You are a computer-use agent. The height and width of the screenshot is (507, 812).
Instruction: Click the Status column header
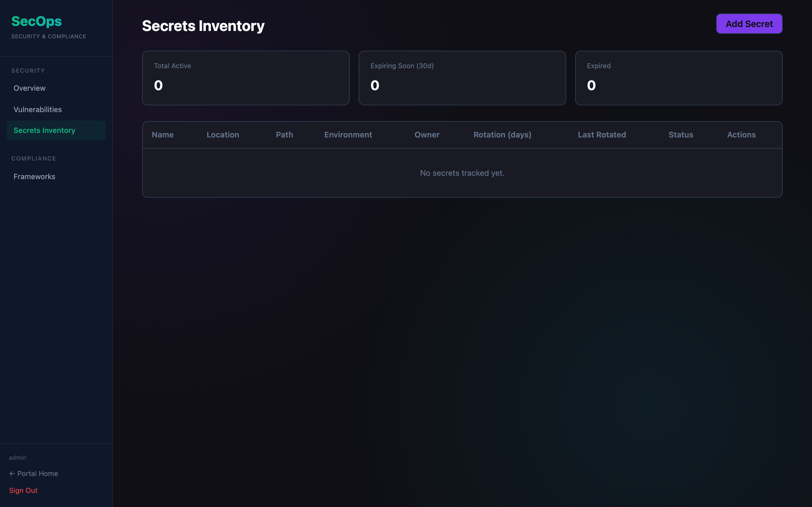point(680,134)
